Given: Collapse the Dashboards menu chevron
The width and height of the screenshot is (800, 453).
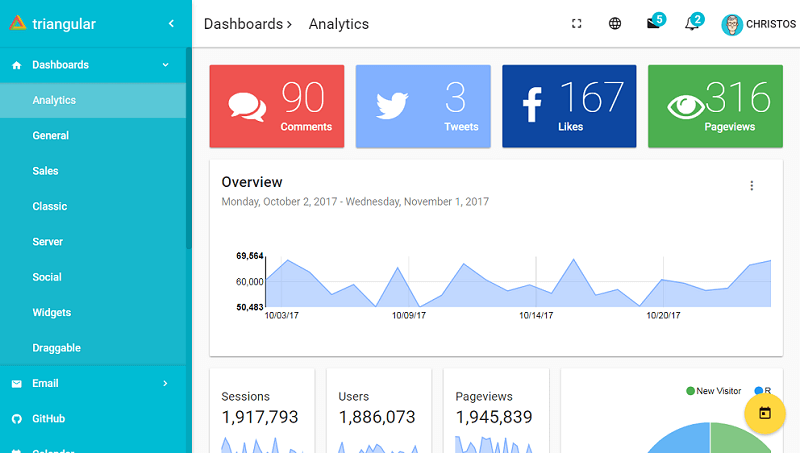Looking at the screenshot, I should (165, 65).
